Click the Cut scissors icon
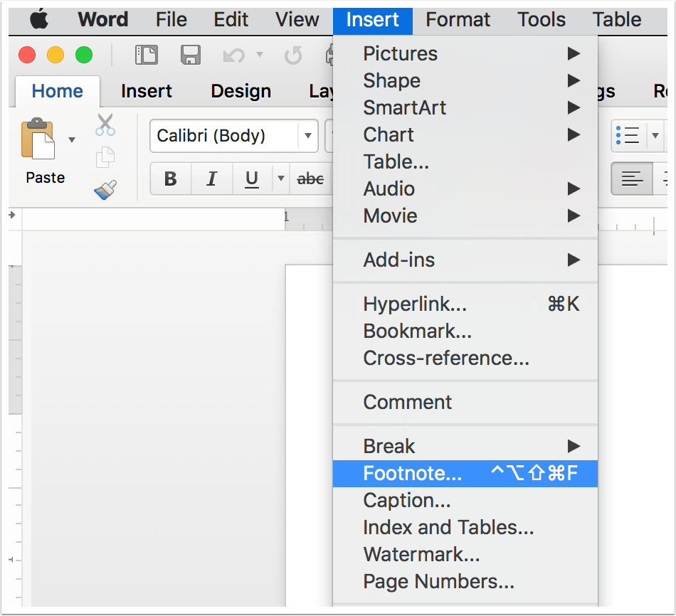 pos(105,125)
